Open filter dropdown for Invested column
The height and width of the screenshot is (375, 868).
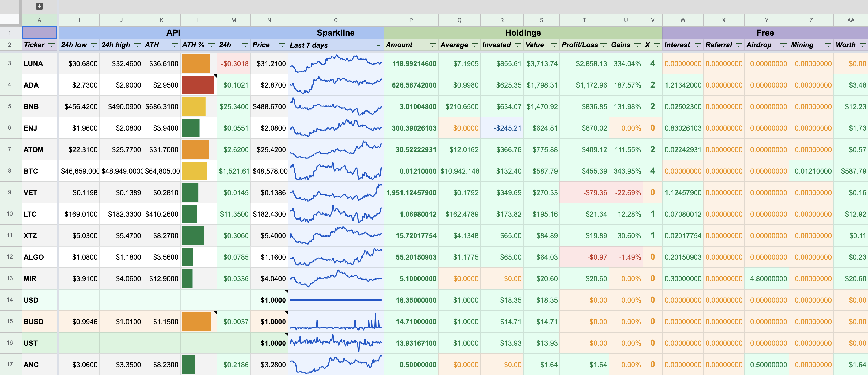pos(518,45)
